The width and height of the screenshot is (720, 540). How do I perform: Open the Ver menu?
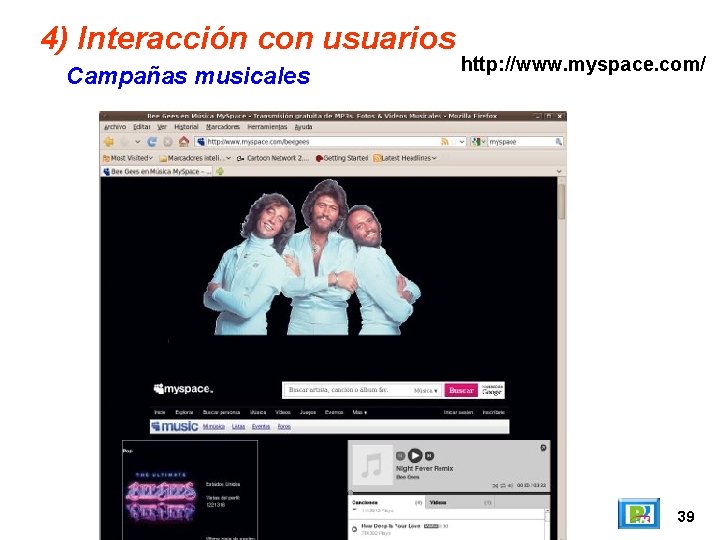point(162,127)
